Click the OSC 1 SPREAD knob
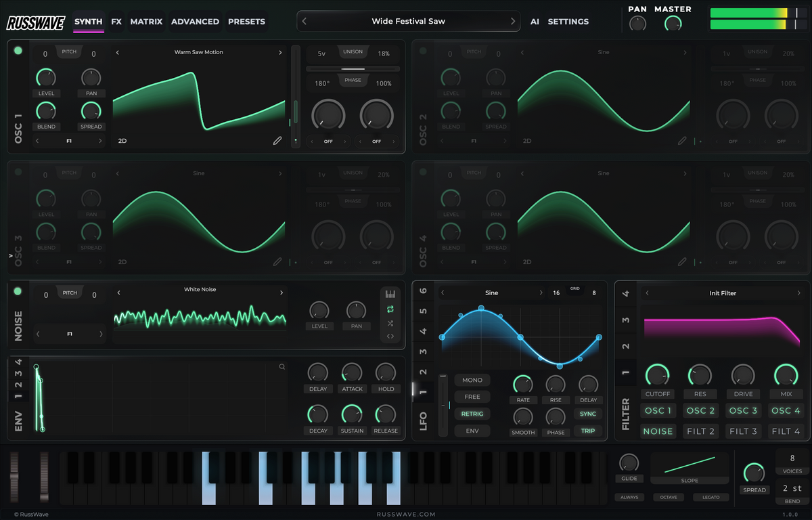The image size is (812, 520). point(91,110)
